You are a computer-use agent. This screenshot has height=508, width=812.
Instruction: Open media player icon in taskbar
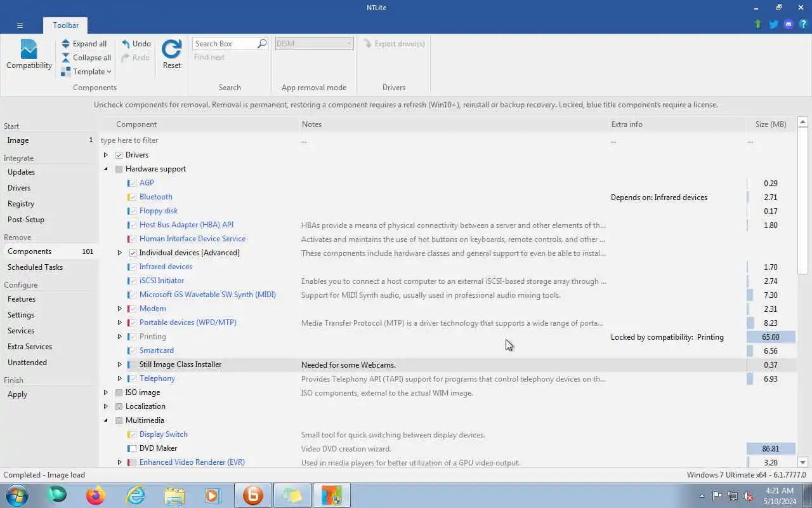213,495
